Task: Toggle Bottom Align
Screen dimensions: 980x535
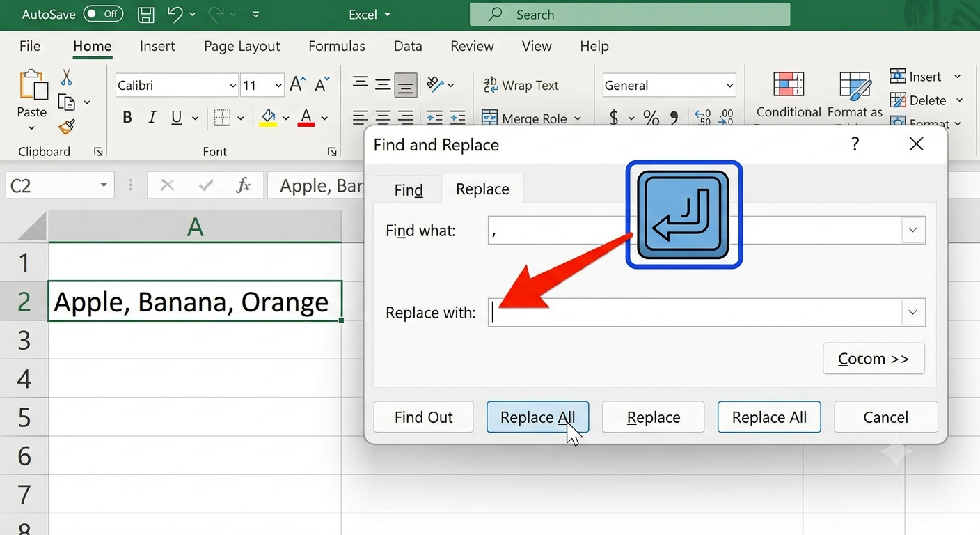Action: click(406, 85)
